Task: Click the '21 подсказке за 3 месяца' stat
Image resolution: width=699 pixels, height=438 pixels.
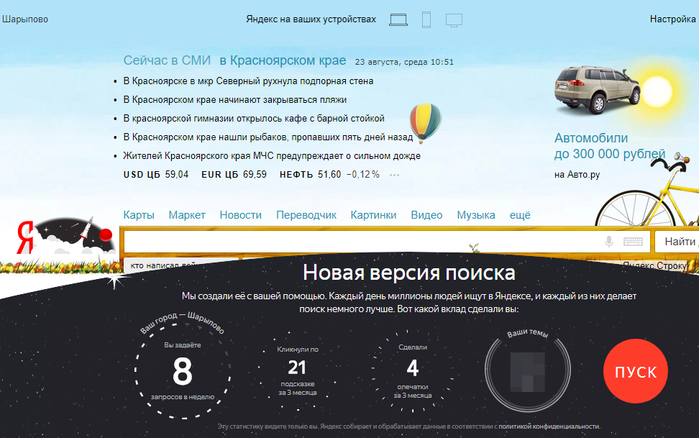Action: tap(297, 371)
